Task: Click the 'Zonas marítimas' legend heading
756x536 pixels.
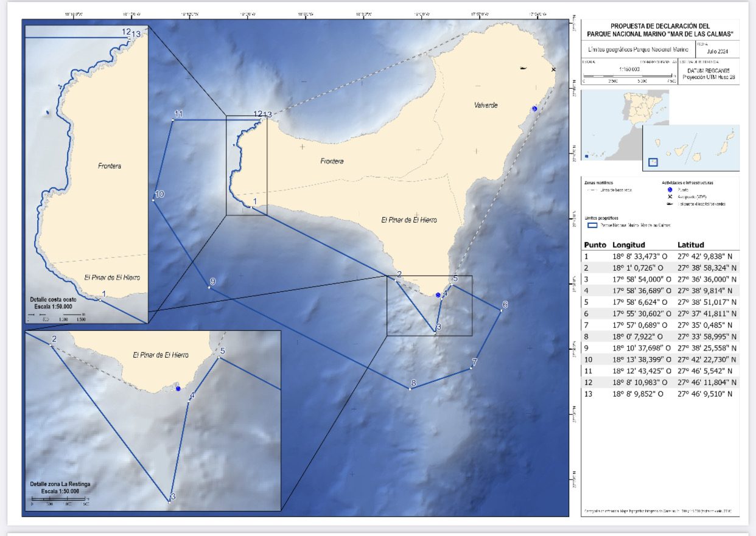Action: 599,182
